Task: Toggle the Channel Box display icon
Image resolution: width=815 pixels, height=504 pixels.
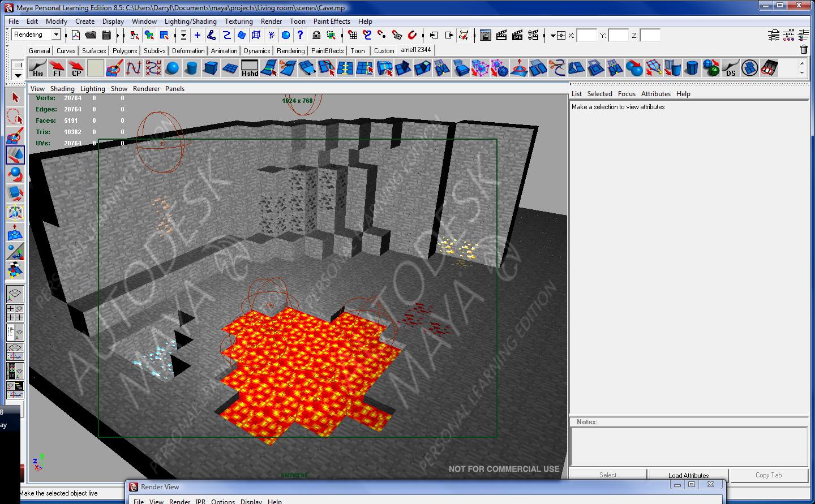Action: coord(804,35)
